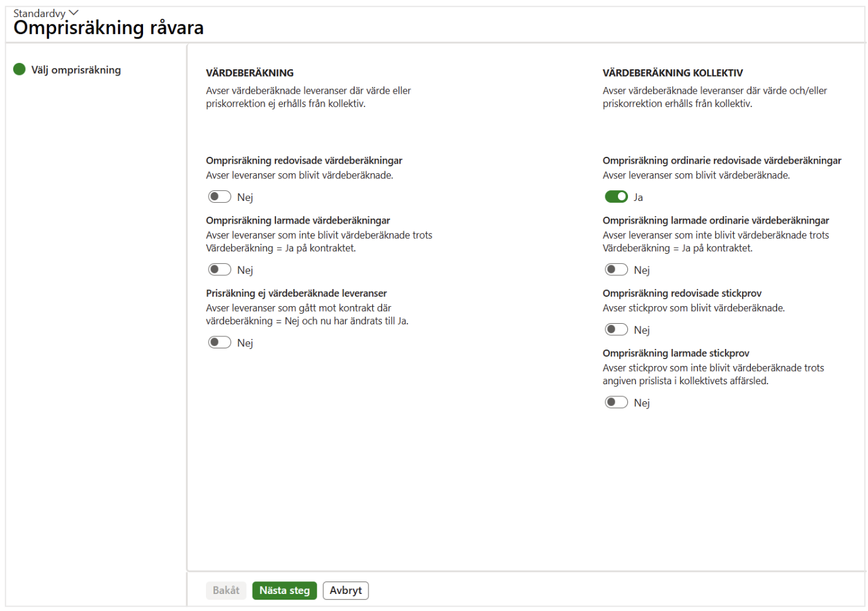This screenshot has width=868, height=611.
Task: Switch on Omprisräkning redovisade stickprov toggle
Action: [616, 329]
